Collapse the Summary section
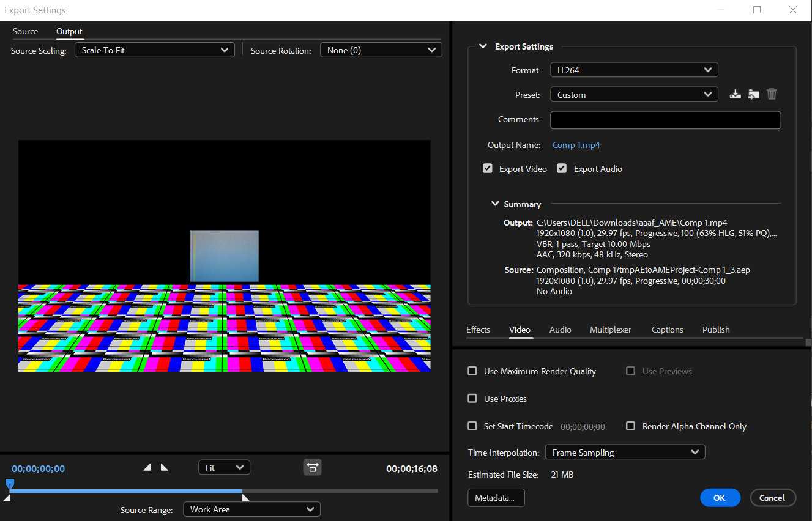Viewport: 812px width, 521px height. (x=495, y=204)
